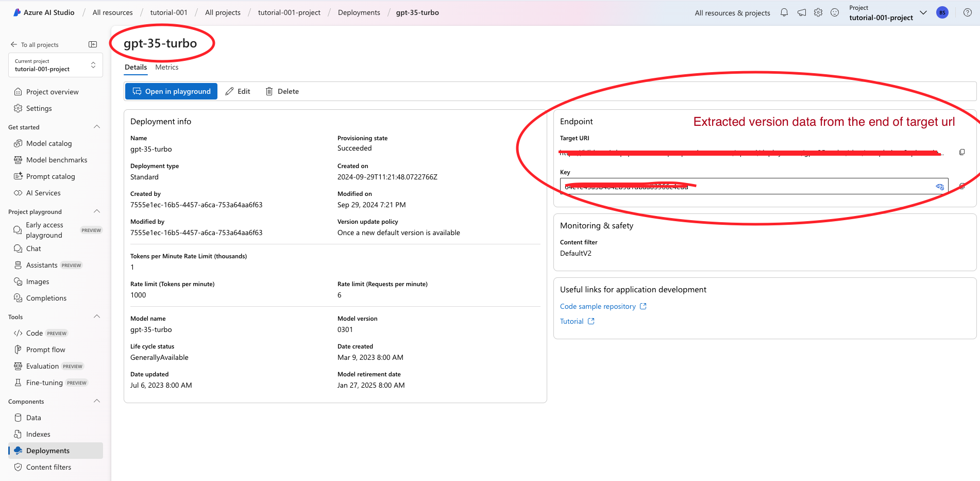The width and height of the screenshot is (980, 481).
Task: Collapse the Get started section
Action: click(97, 127)
